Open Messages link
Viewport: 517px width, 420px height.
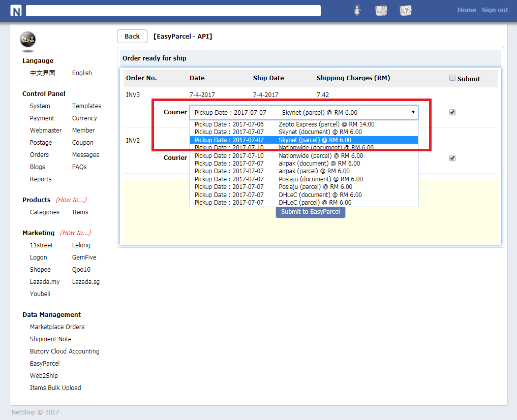(x=85, y=155)
